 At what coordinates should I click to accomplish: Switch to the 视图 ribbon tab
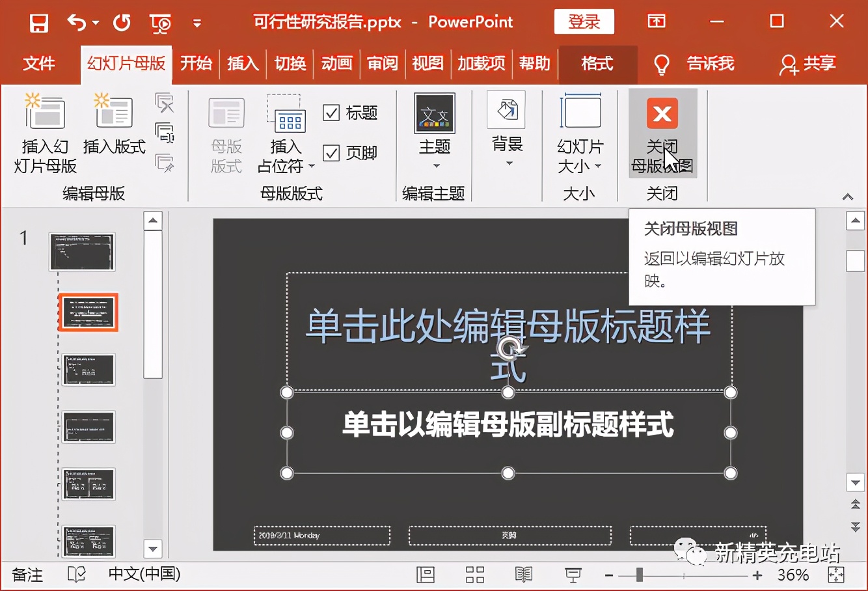point(427,64)
